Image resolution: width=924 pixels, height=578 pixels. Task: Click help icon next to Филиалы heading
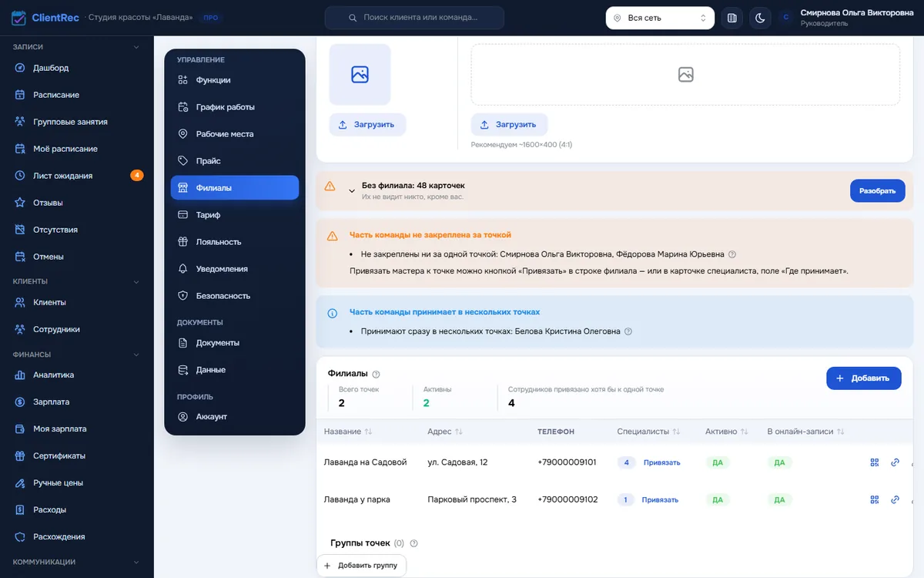[376, 375]
